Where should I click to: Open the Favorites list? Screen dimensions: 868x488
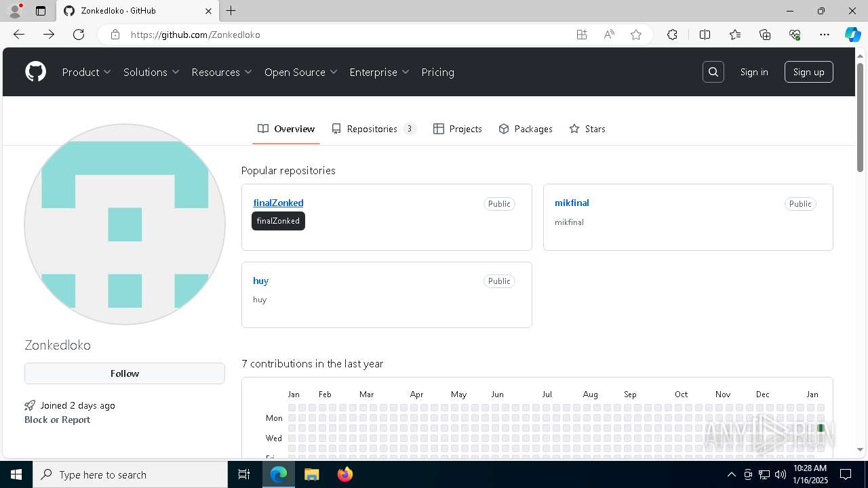735,35
